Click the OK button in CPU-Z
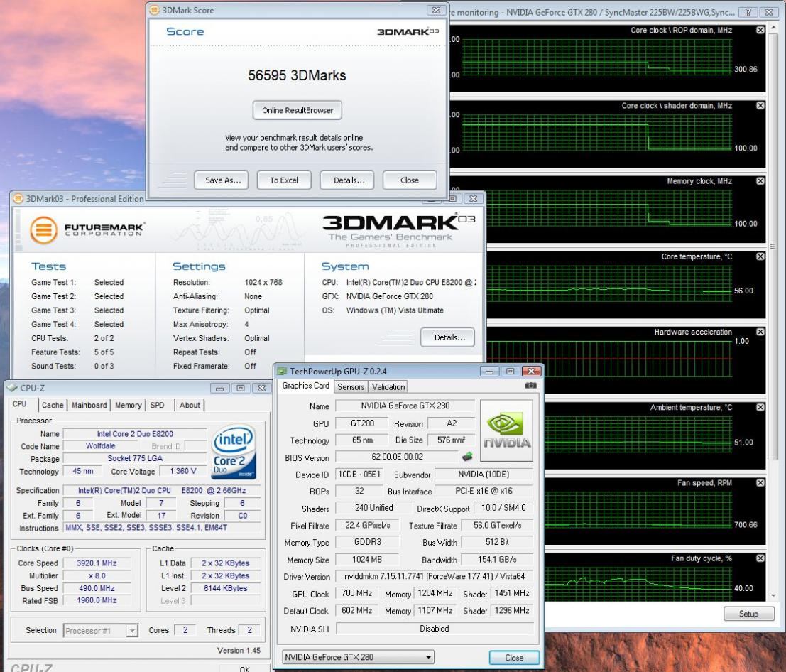 (245, 668)
